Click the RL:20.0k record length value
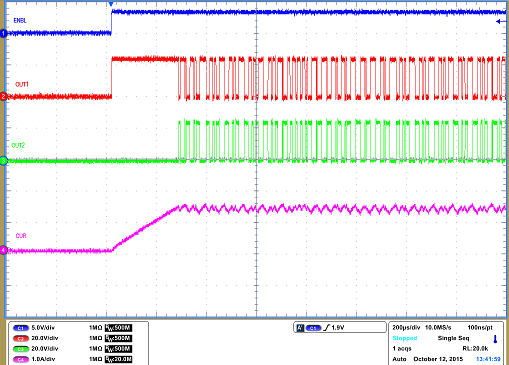The width and height of the screenshot is (509, 365). click(x=475, y=349)
